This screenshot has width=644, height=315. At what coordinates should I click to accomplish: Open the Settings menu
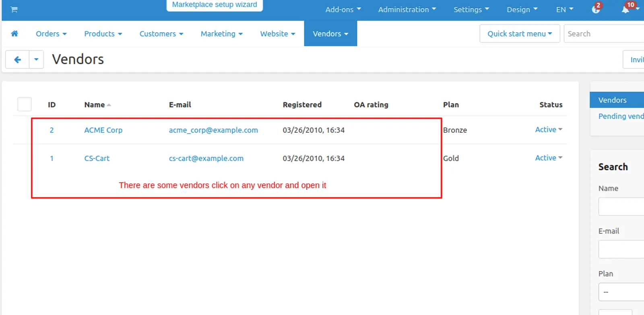coord(471,10)
